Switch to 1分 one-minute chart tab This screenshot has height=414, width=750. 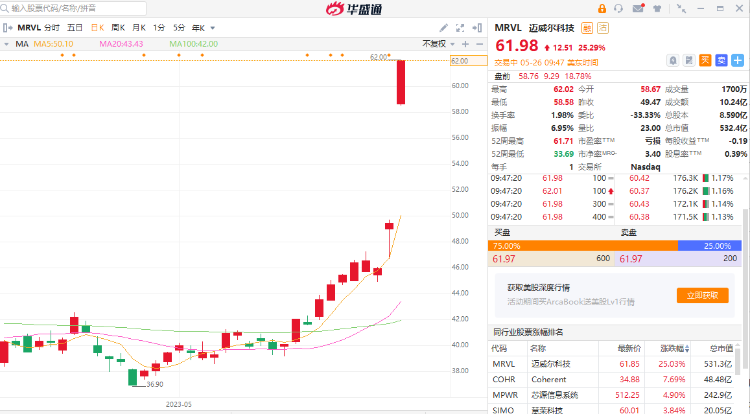pos(159,28)
